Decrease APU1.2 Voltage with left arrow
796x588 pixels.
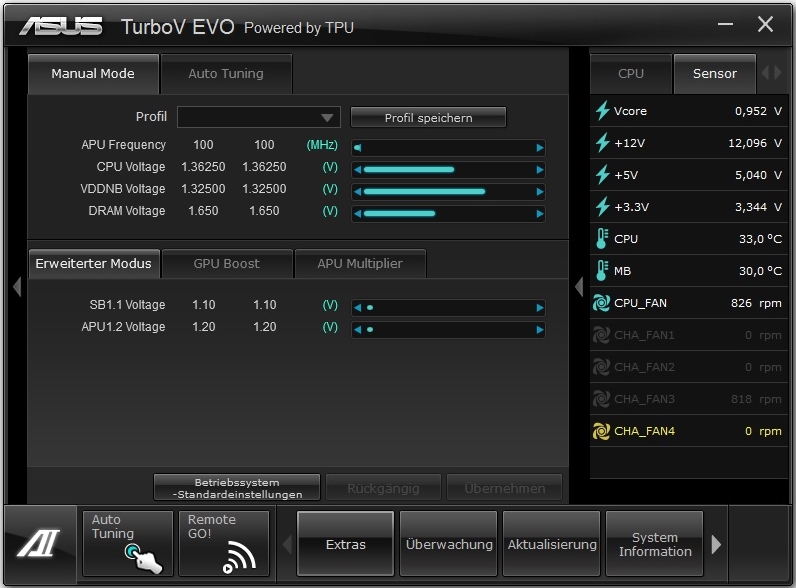pos(358,330)
